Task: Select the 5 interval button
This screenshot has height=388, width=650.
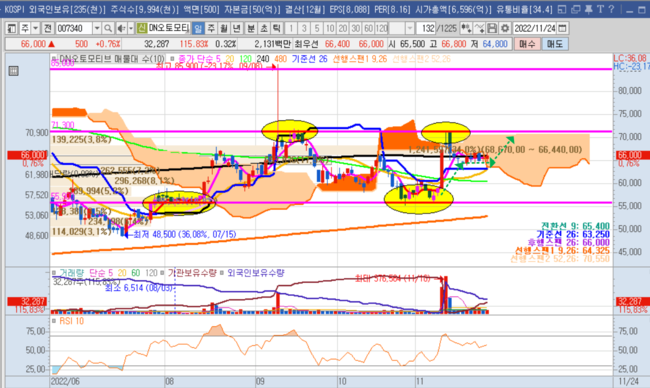Action: click(317, 28)
